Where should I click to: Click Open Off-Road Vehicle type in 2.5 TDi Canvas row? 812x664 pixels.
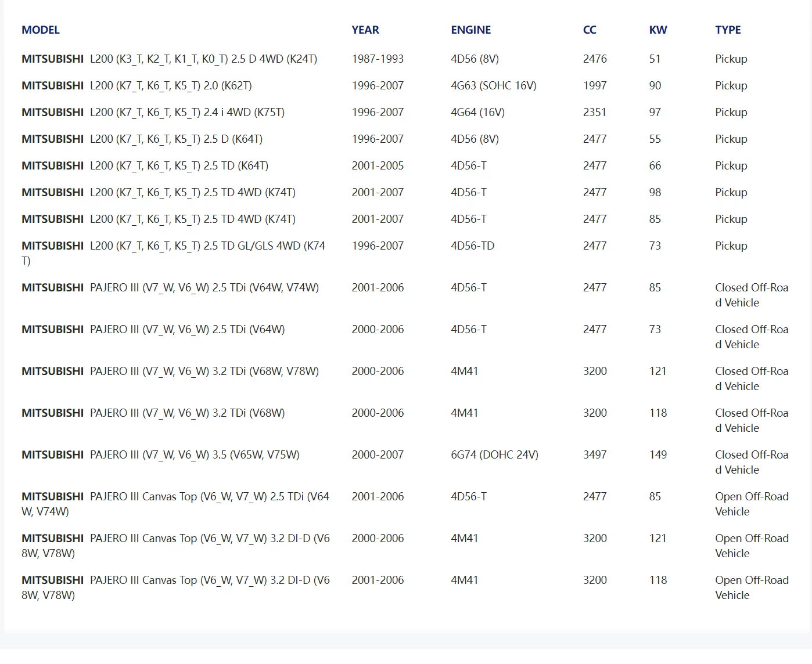point(752,504)
